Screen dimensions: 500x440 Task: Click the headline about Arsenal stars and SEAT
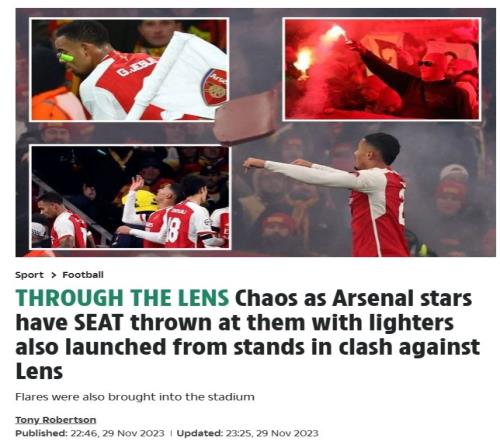pyautogui.click(x=248, y=334)
